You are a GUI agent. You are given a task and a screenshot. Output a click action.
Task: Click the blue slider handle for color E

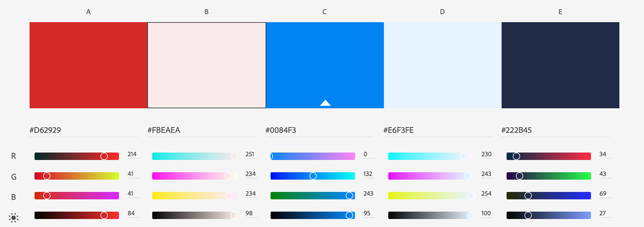coord(528,196)
